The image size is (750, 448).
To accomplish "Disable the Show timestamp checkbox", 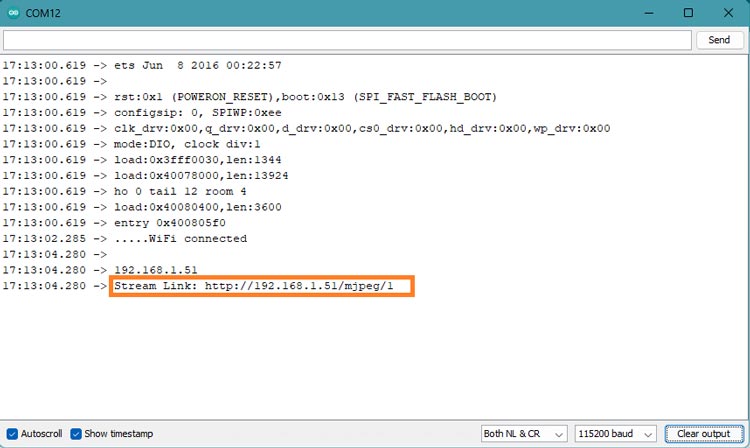I will pos(76,434).
